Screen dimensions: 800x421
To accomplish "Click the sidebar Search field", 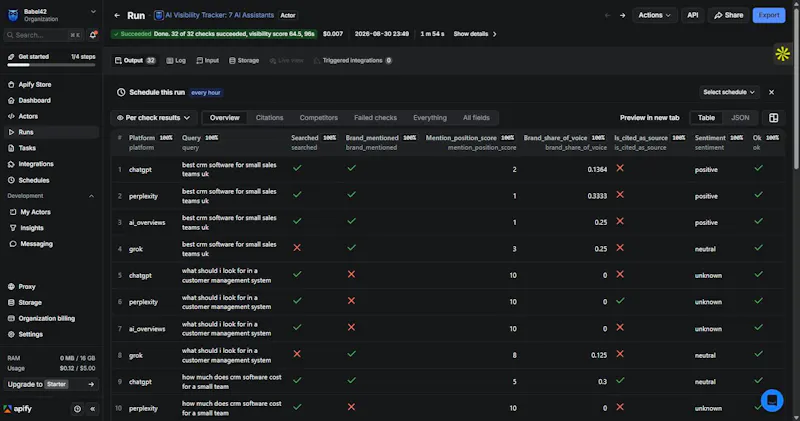I will pos(43,35).
